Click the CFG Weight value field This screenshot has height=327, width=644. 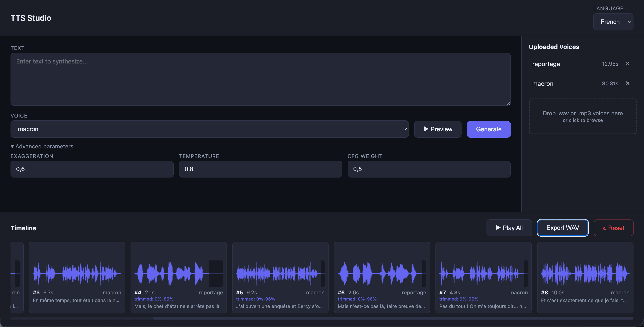tap(429, 169)
